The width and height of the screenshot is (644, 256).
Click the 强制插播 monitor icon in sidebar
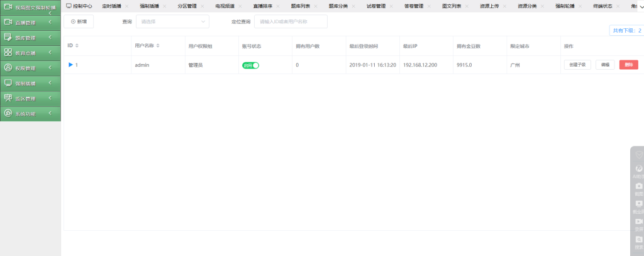(x=8, y=83)
